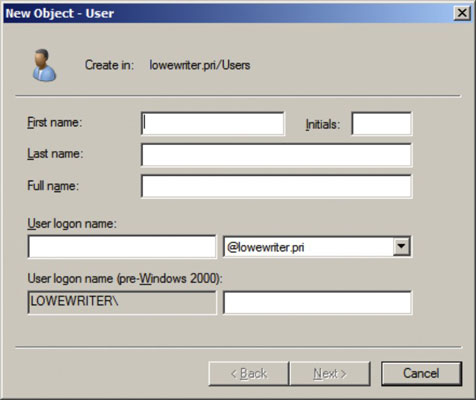Open the @lowewriter.pri domain dropdown
Screen dimensions: 476x400
(401, 247)
